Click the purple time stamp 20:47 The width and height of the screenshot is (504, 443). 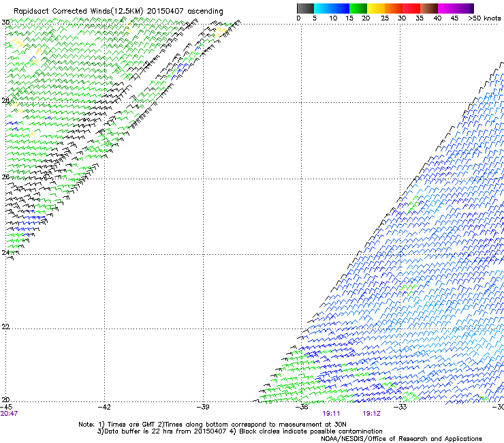9,414
